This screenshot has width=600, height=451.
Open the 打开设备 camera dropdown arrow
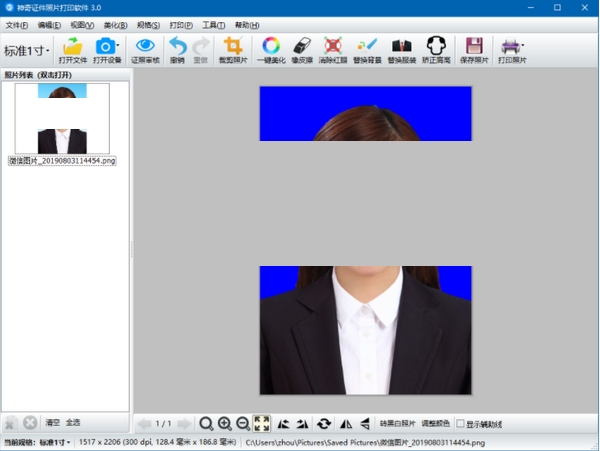coord(118,45)
